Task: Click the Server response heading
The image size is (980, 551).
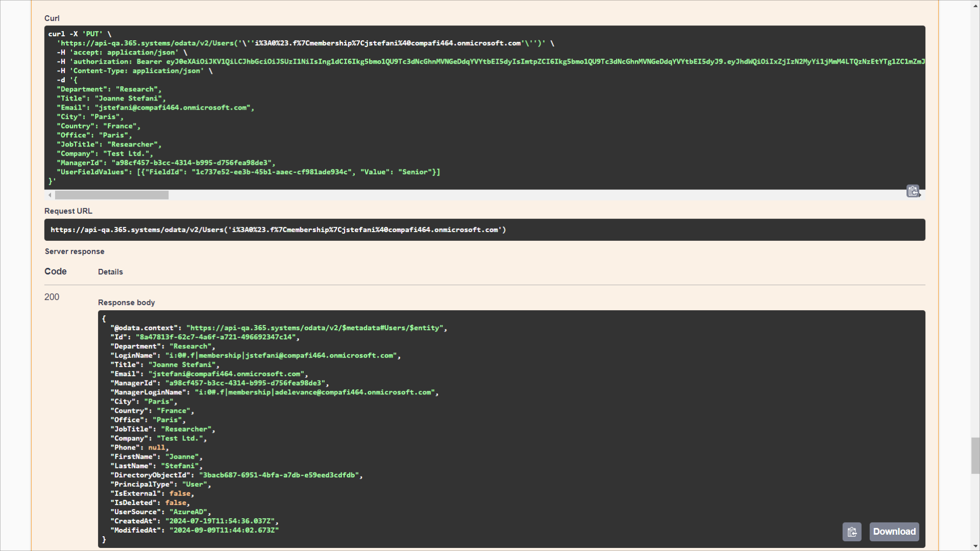Action: [75, 252]
